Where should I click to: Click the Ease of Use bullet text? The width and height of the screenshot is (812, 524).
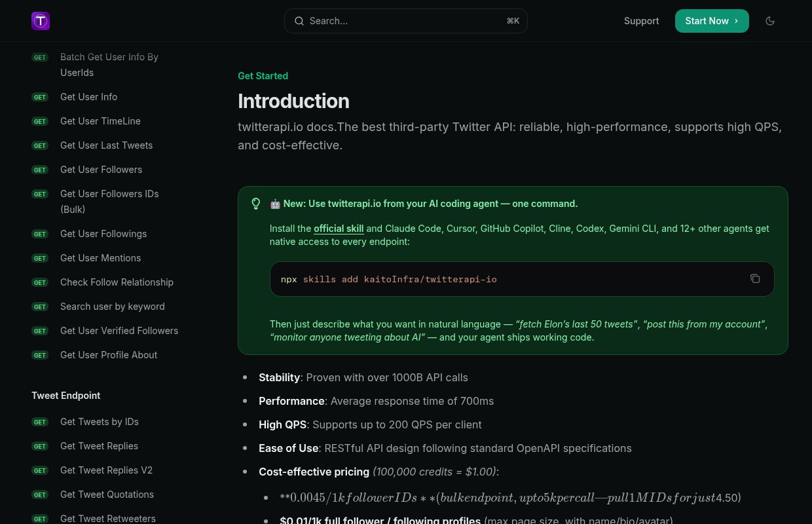click(x=445, y=448)
